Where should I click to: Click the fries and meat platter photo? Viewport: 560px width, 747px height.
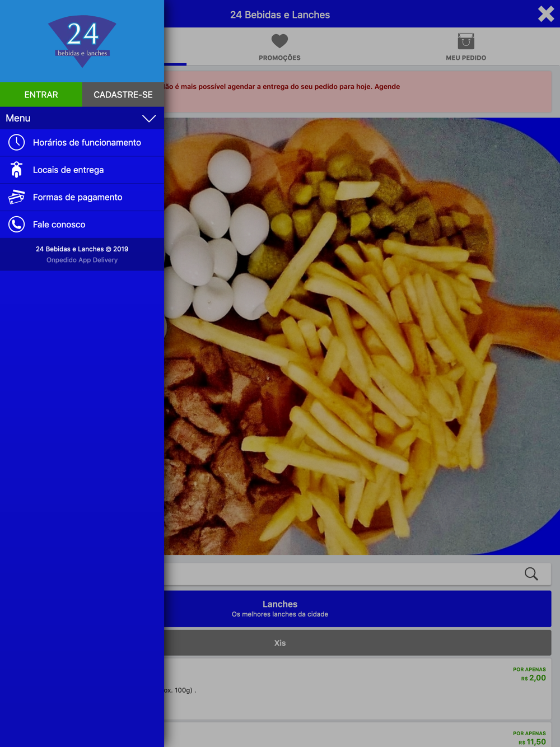click(x=362, y=336)
